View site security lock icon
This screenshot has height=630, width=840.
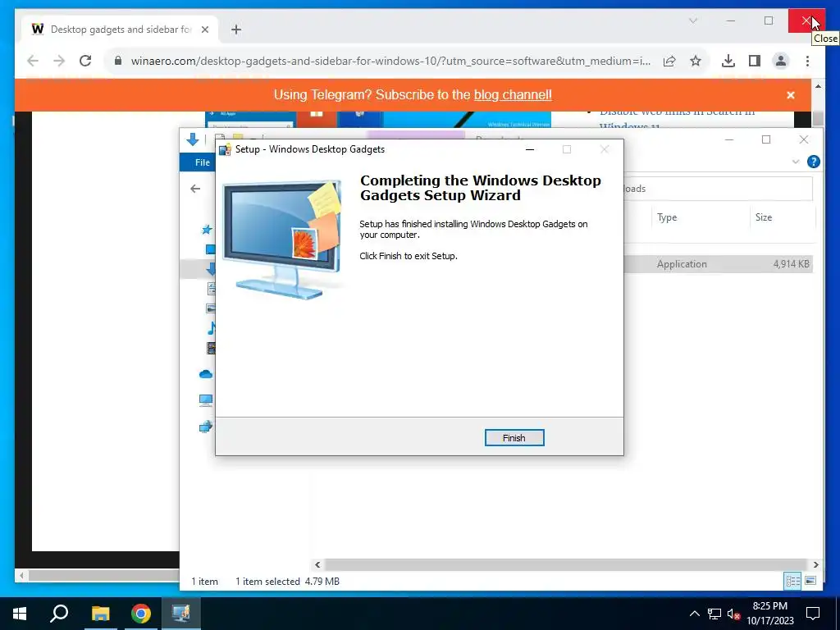[118, 61]
